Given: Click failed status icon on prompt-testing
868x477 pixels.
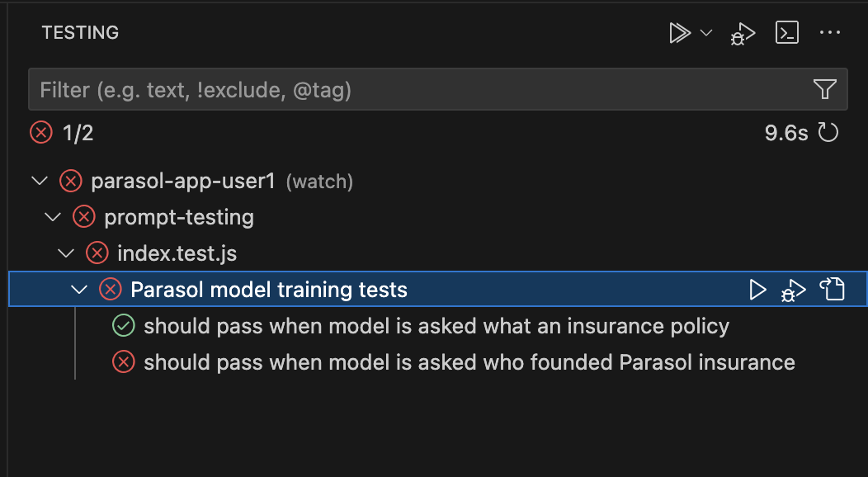Looking at the screenshot, I should click(83, 217).
